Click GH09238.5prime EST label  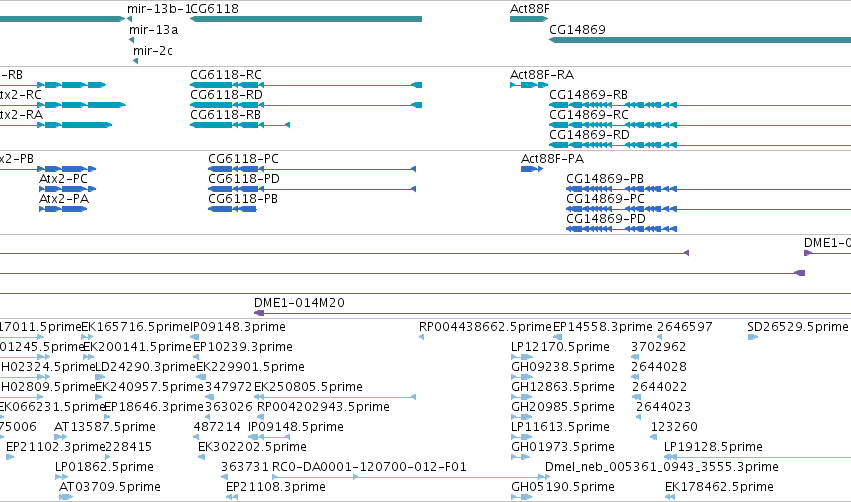pos(563,367)
